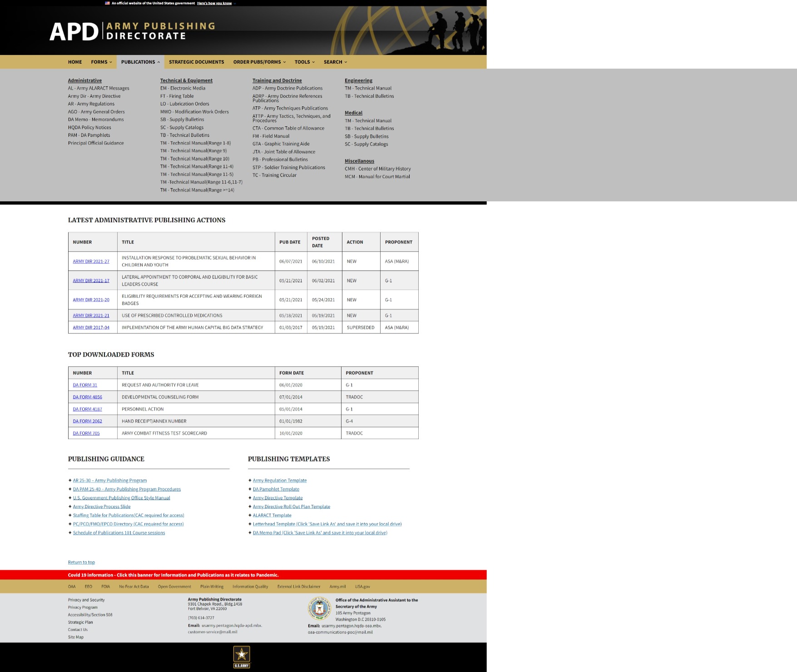Image resolution: width=797 pixels, height=672 pixels.
Task: Click 'HAND RECEIPT/ANNEX NUMBER' title cell
Action: point(196,421)
